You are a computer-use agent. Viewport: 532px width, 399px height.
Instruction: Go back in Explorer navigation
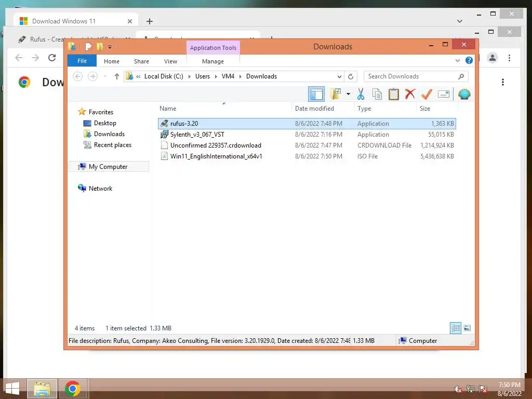78,76
